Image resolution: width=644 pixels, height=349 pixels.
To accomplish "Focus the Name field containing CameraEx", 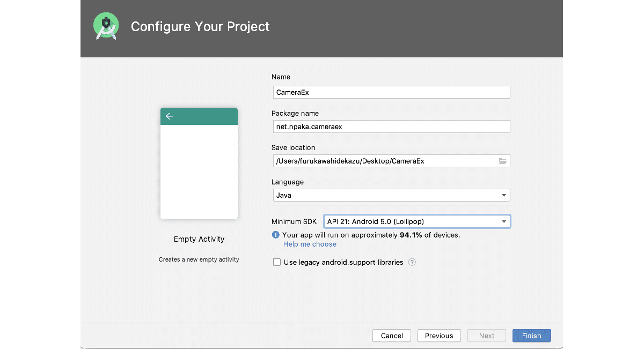I will click(391, 92).
